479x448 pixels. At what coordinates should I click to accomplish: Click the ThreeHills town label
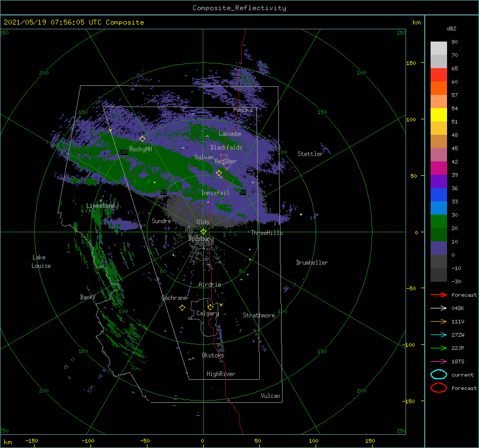267,233
